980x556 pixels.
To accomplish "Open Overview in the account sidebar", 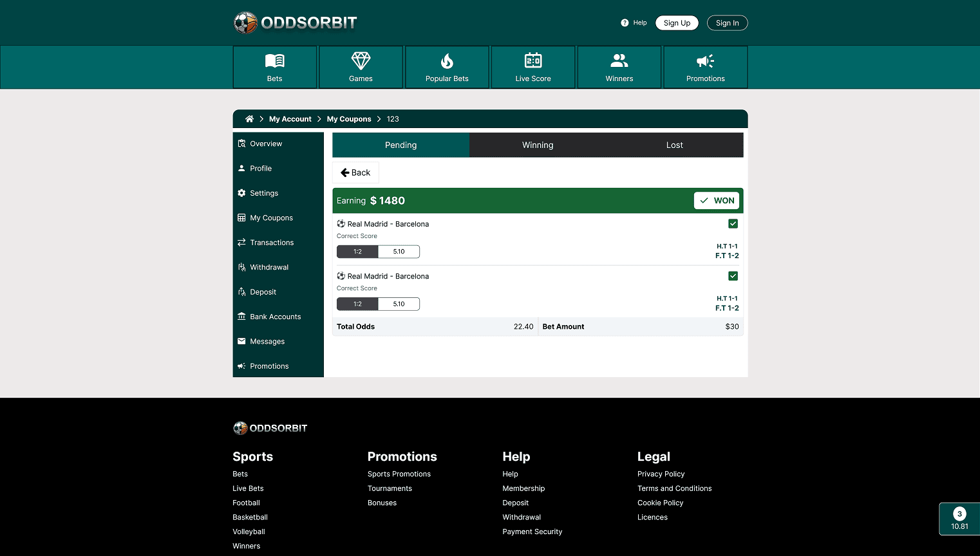I will coord(278,144).
